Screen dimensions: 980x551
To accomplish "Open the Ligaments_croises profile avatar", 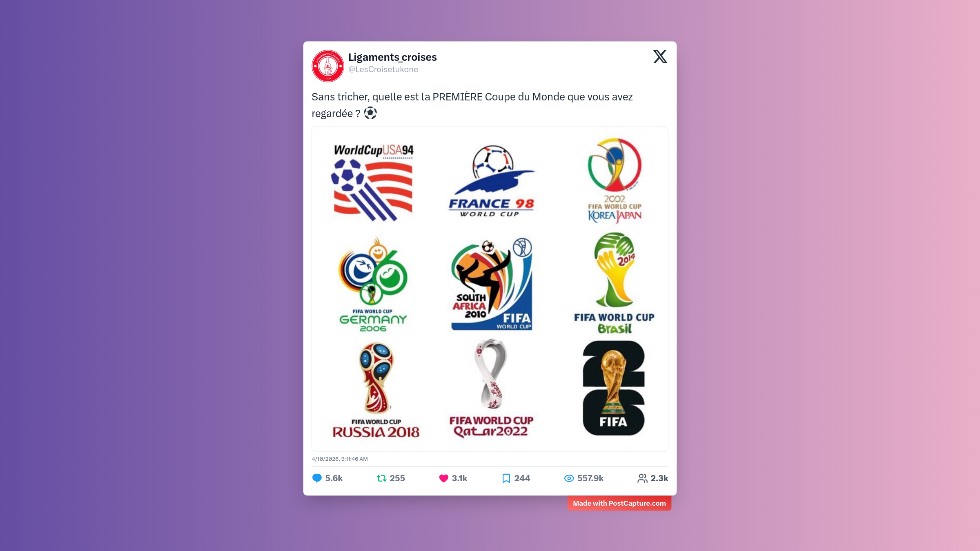I will point(328,66).
